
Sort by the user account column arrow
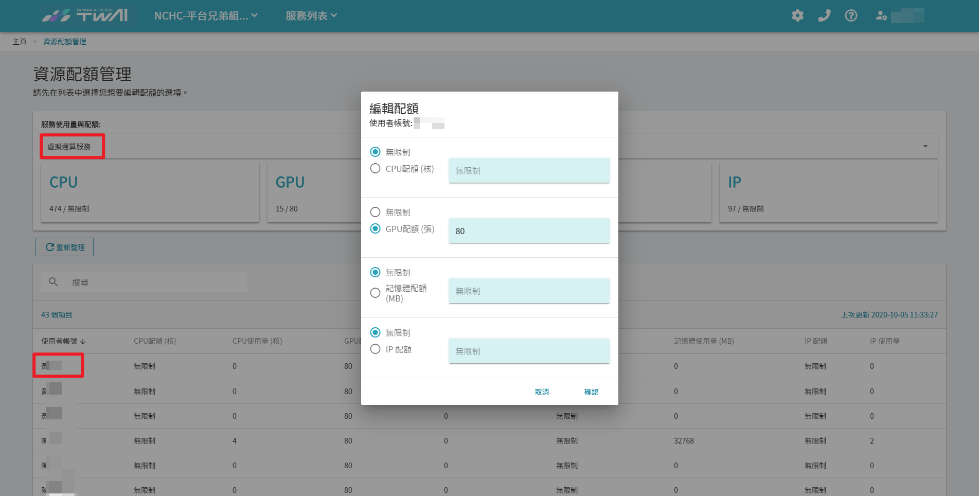pyautogui.click(x=83, y=342)
